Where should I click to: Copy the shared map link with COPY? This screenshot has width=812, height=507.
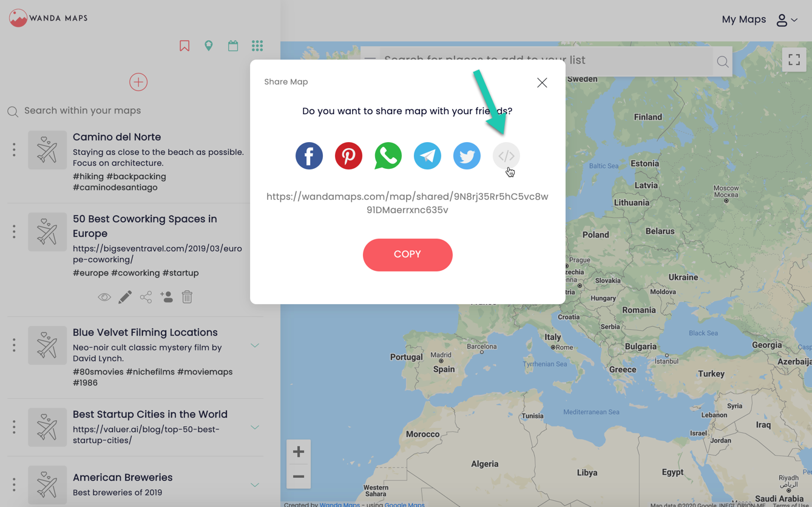[x=407, y=254]
